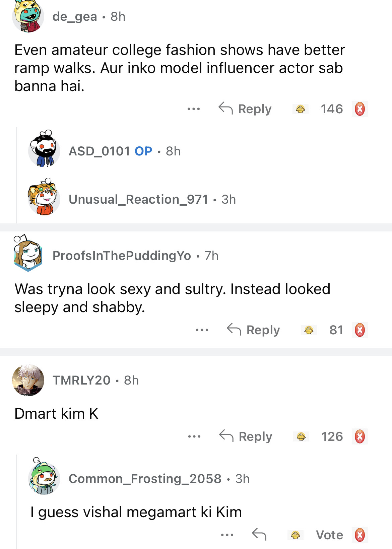View TMRLY20's profile avatar
The height and width of the screenshot is (549, 392).
click(x=28, y=380)
